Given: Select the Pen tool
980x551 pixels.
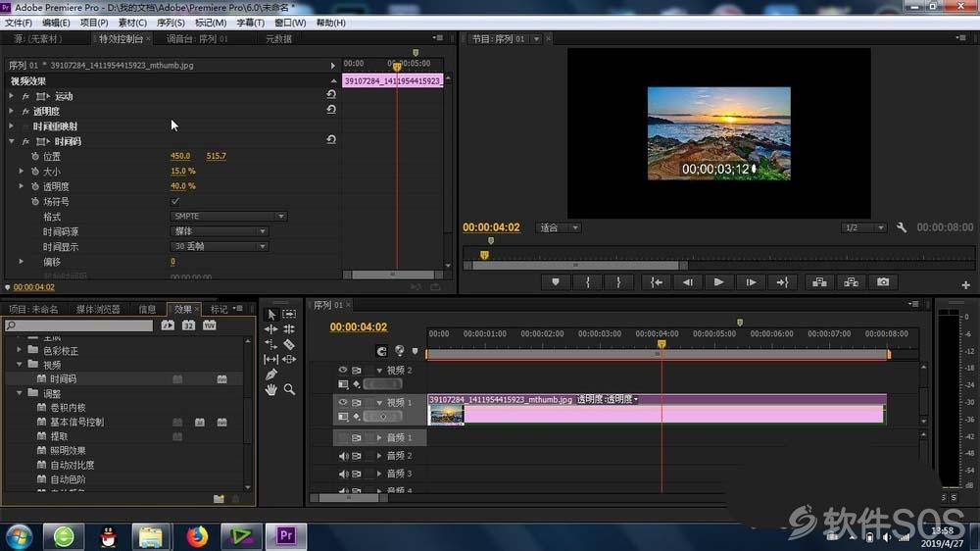Looking at the screenshot, I should 271,374.
